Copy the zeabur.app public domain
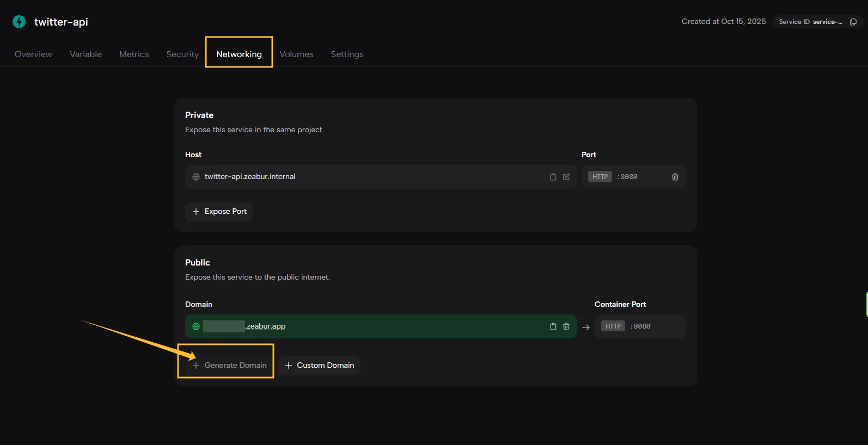868x445 pixels. pyautogui.click(x=553, y=326)
